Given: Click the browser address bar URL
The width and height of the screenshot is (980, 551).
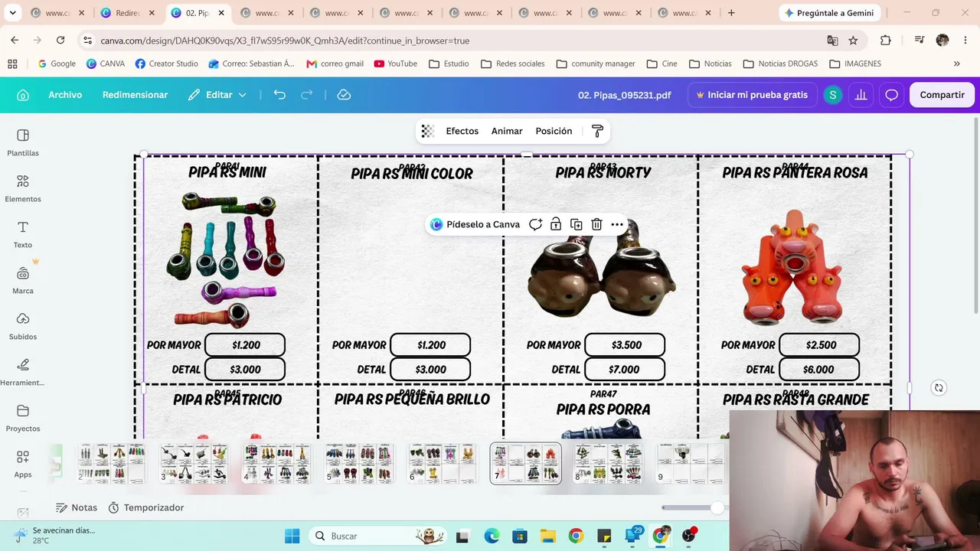Looking at the screenshot, I should click(285, 41).
